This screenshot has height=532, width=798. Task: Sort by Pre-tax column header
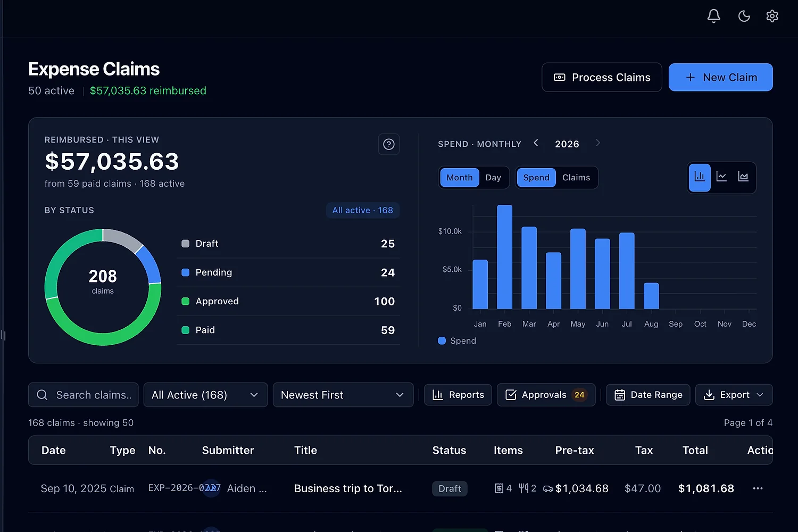tap(575, 451)
